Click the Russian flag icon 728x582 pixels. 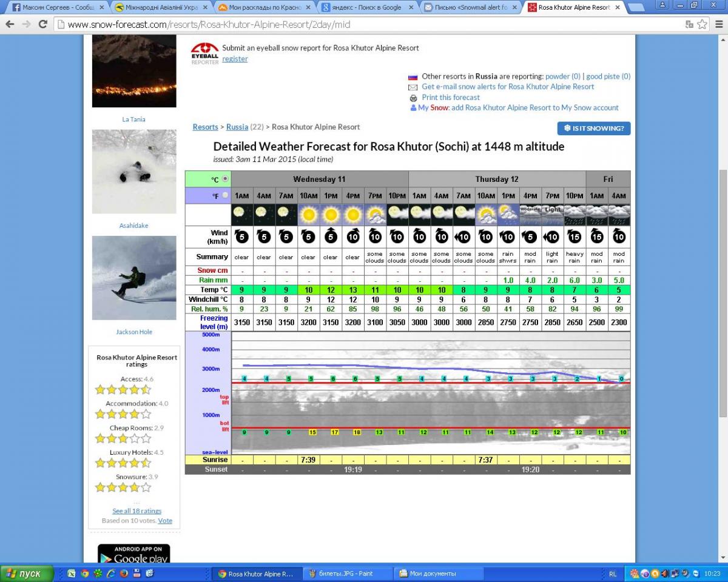tap(413, 77)
